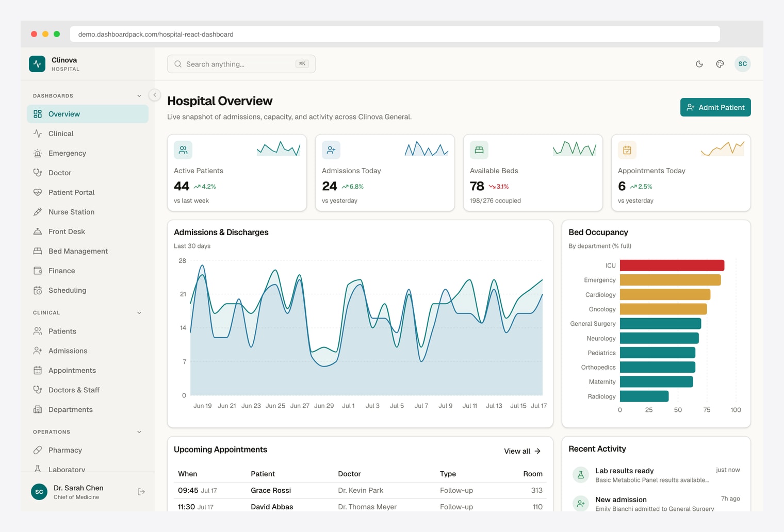
Task: Click the Finance wallet icon
Action: pyautogui.click(x=38, y=271)
